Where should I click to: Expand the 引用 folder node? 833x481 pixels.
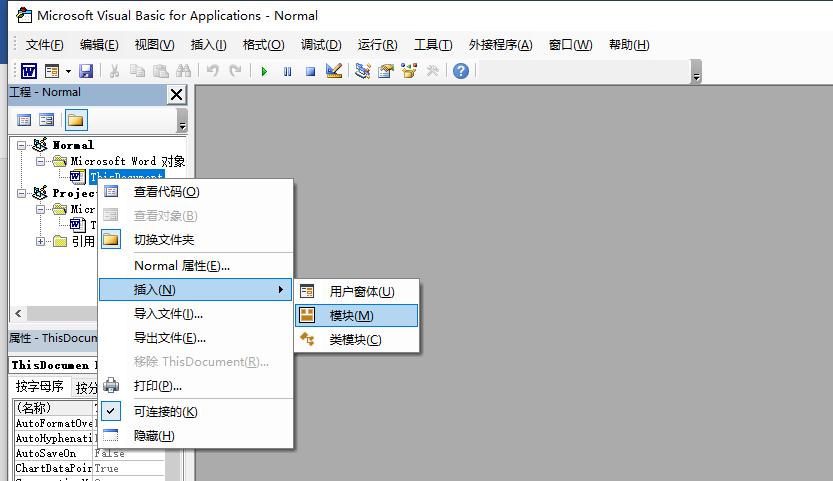pos(40,241)
